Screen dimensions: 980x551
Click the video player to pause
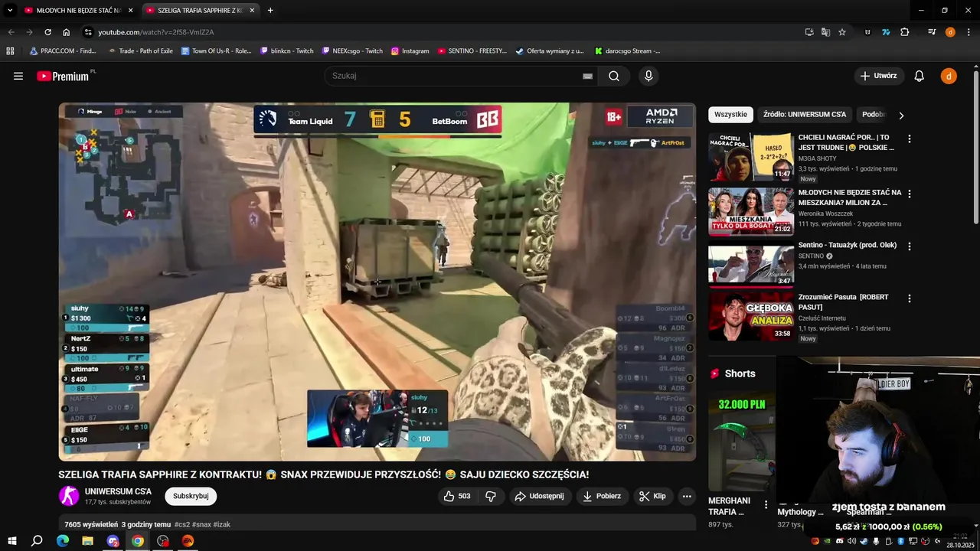coord(377,282)
